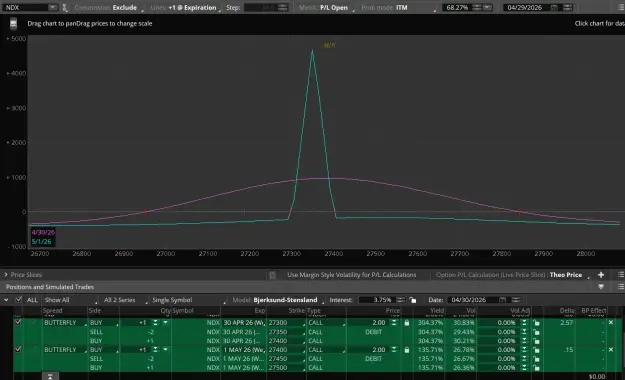Select the 4/30/26 legend line label
The image size is (625, 380).
(x=43, y=232)
